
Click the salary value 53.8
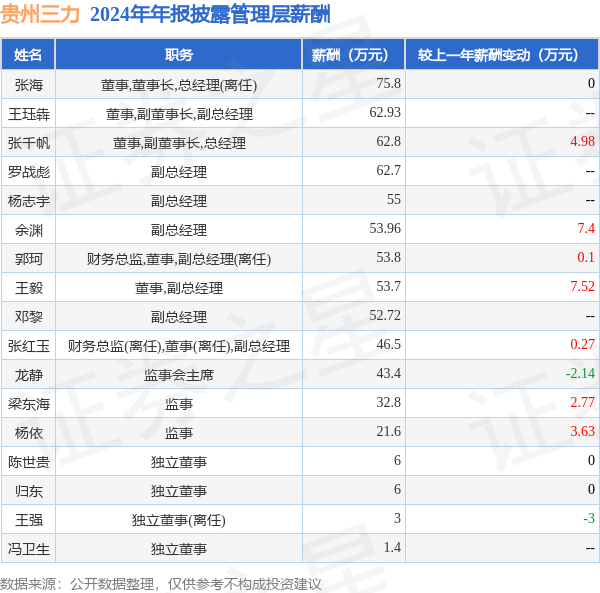(388, 257)
